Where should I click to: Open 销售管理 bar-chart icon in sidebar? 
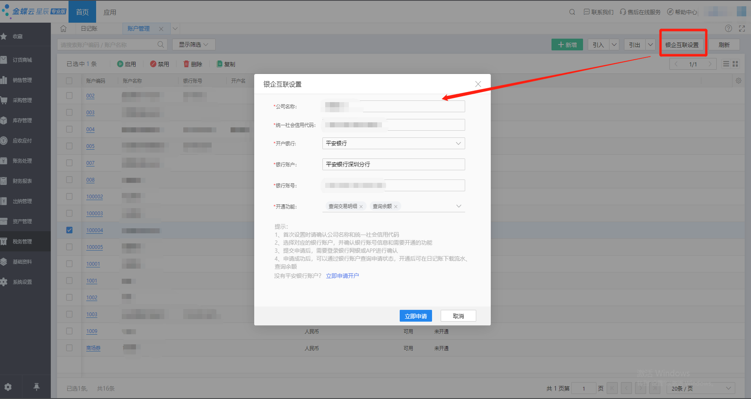click(x=4, y=80)
